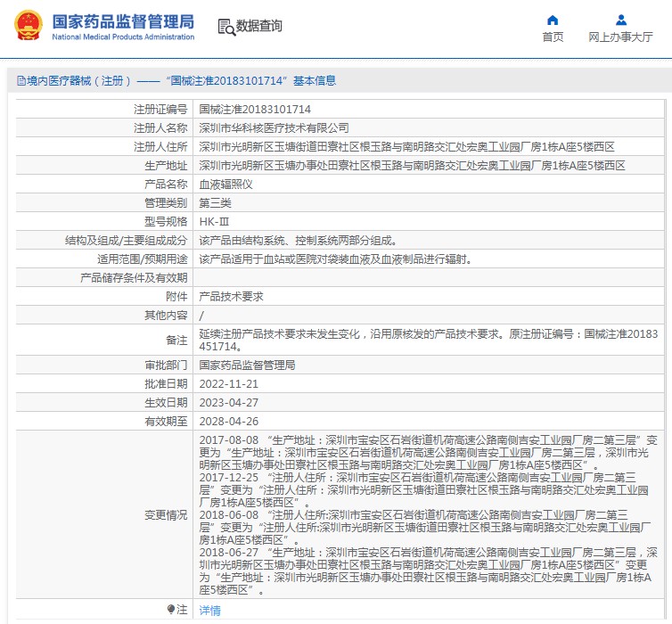Go to 网上办事大厅 in top navigation
This screenshot has width=672, height=624.
[x=620, y=37]
